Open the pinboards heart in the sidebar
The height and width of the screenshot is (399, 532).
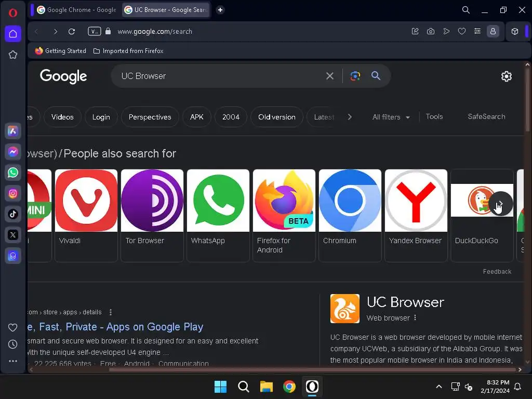[13, 327]
